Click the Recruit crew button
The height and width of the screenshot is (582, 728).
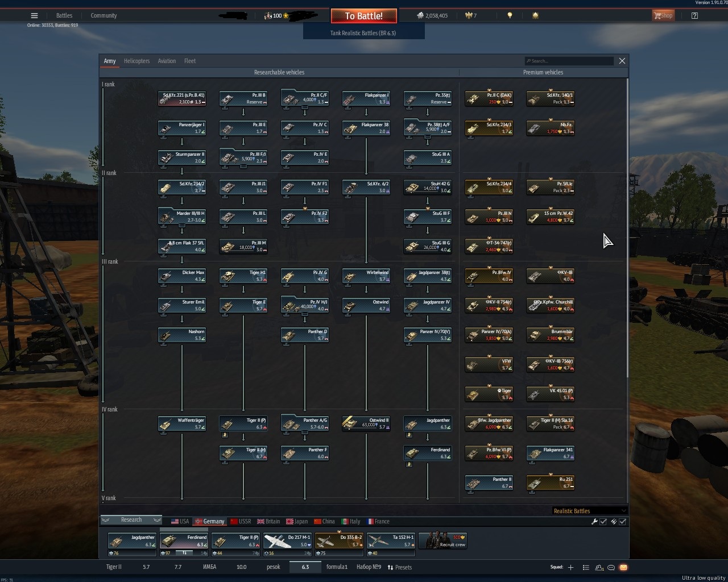[442, 541]
